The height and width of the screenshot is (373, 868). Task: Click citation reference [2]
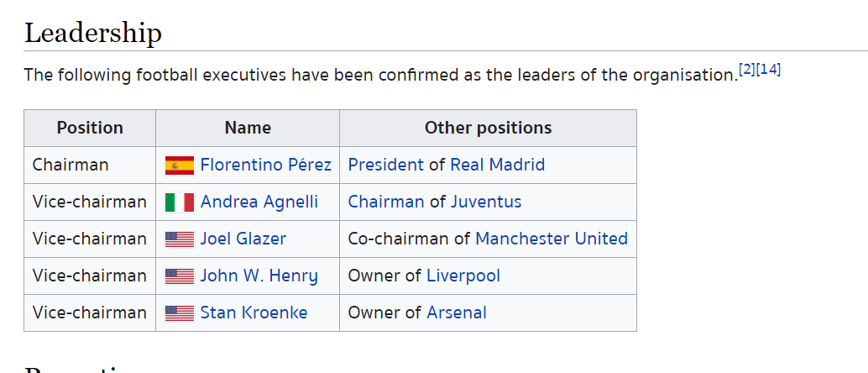coord(747,70)
